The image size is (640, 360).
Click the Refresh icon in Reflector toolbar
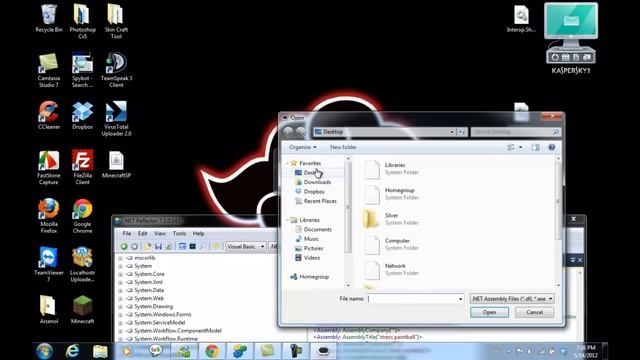[169, 247]
